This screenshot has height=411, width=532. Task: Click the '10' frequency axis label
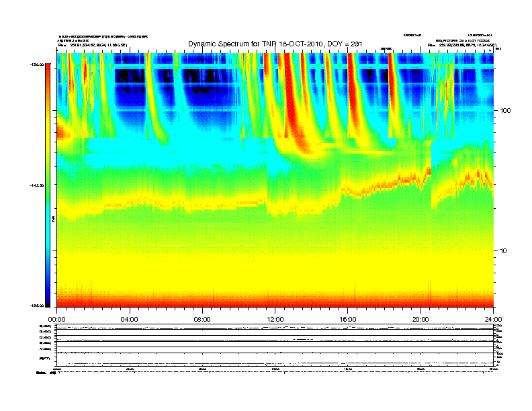504,251
